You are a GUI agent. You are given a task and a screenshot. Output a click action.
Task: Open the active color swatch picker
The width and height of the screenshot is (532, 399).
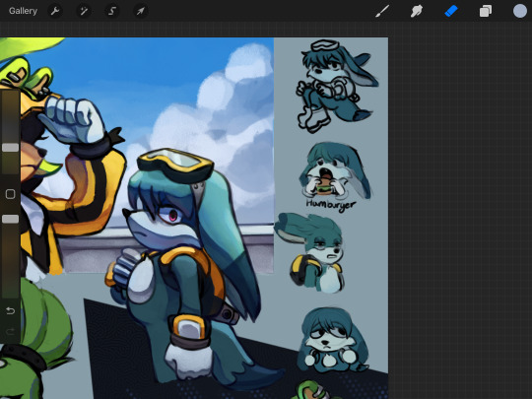519,11
